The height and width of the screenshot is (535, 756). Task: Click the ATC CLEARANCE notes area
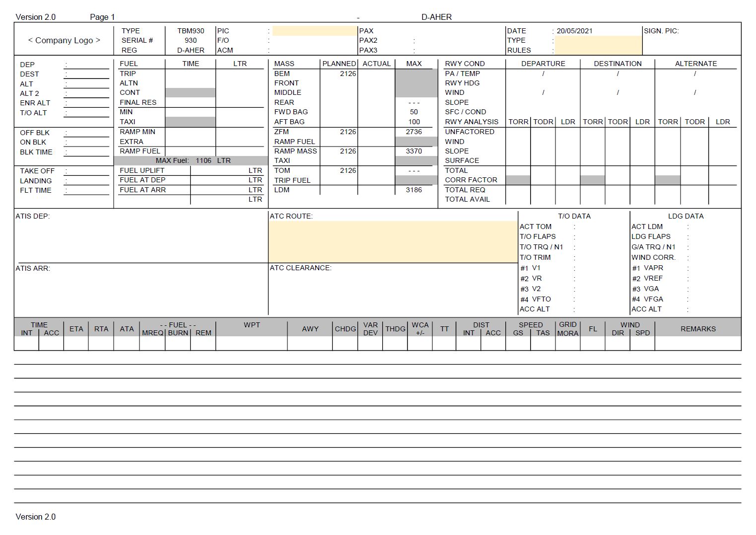(x=393, y=290)
